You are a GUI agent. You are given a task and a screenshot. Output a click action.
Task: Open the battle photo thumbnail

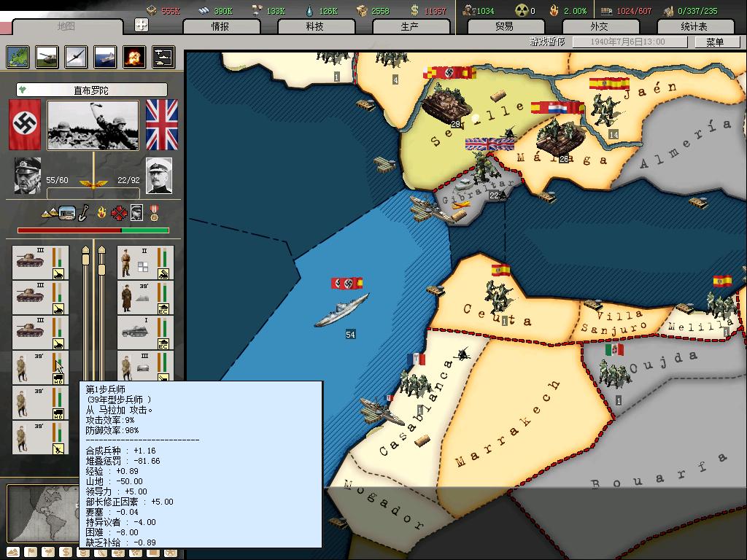click(x=93, y=125)
